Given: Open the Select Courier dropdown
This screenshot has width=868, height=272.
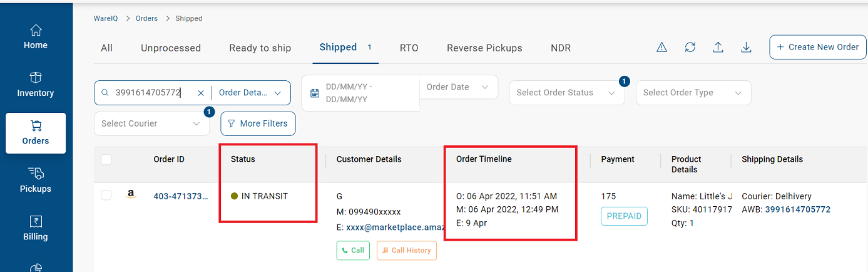Looking at the screenshot, I should click(151, 123).
